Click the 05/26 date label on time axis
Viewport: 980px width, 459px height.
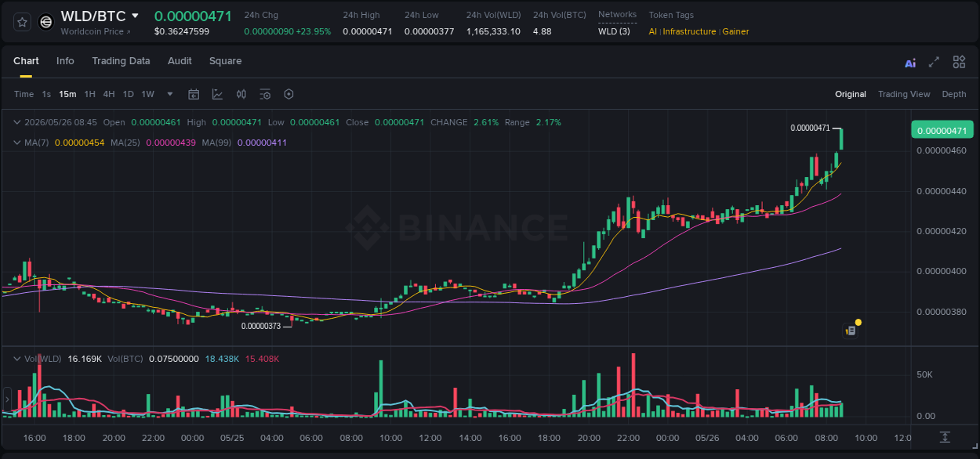pyautogui.click(x=707, y=438)
